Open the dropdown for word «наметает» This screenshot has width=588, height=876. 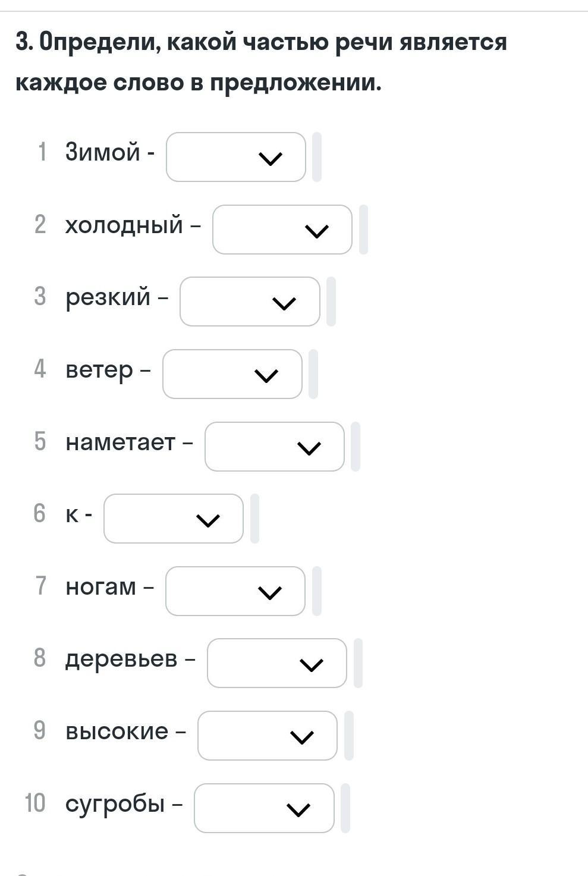pos(274,447)
